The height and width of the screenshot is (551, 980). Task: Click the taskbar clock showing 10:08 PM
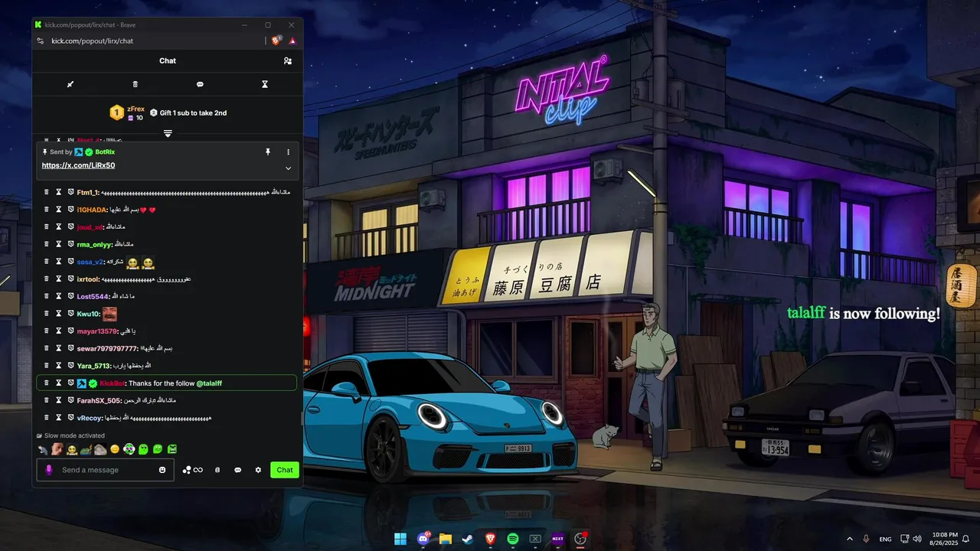point(945,539)
